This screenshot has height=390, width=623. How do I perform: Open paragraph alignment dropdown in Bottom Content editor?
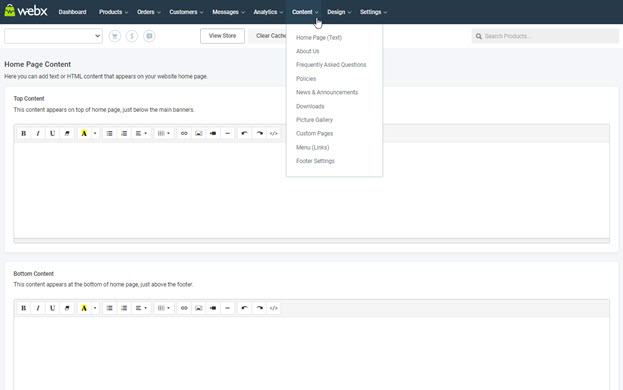[x=141, y=308]
